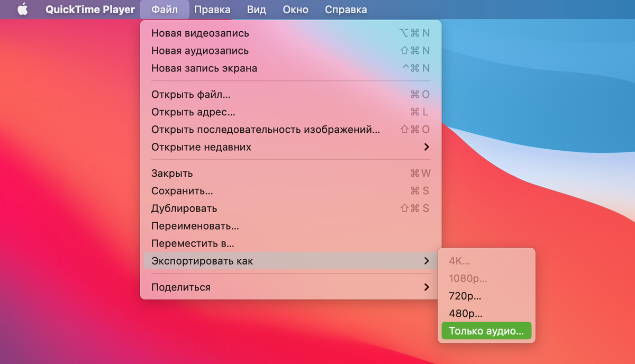Open the Вид menu

click(257, 10)
